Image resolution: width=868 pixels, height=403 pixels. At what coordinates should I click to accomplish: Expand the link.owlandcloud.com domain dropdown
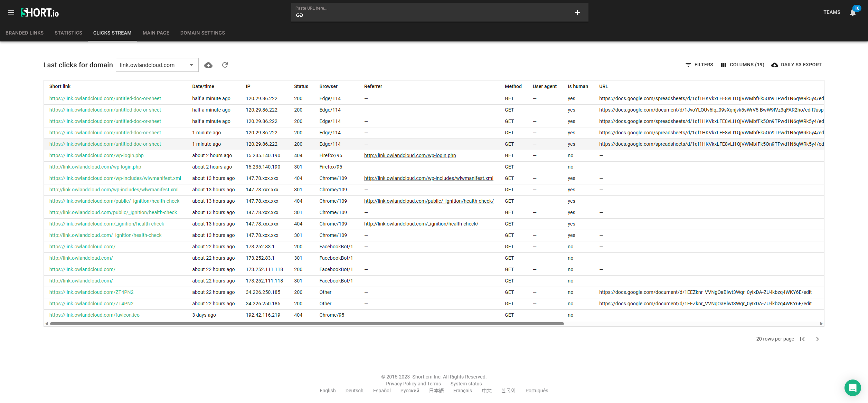click(x=157, y=65)
